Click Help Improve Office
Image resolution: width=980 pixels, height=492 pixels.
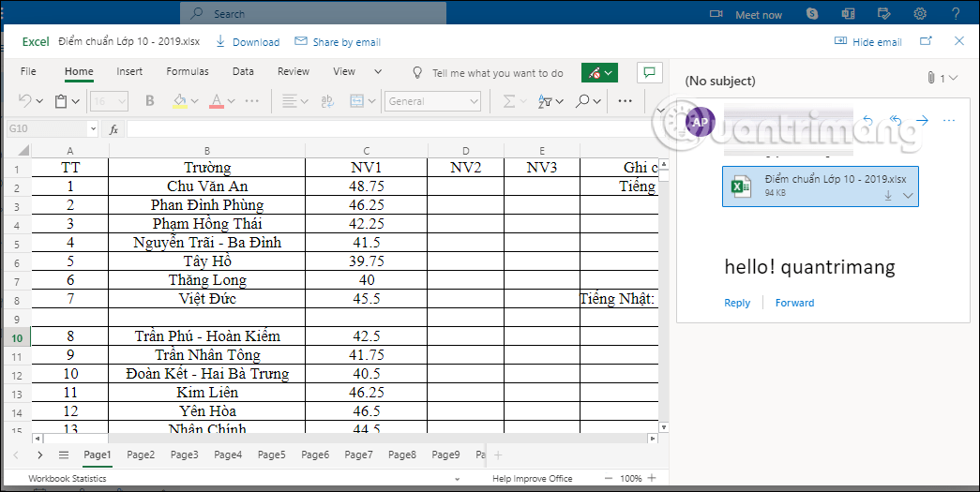532,479
